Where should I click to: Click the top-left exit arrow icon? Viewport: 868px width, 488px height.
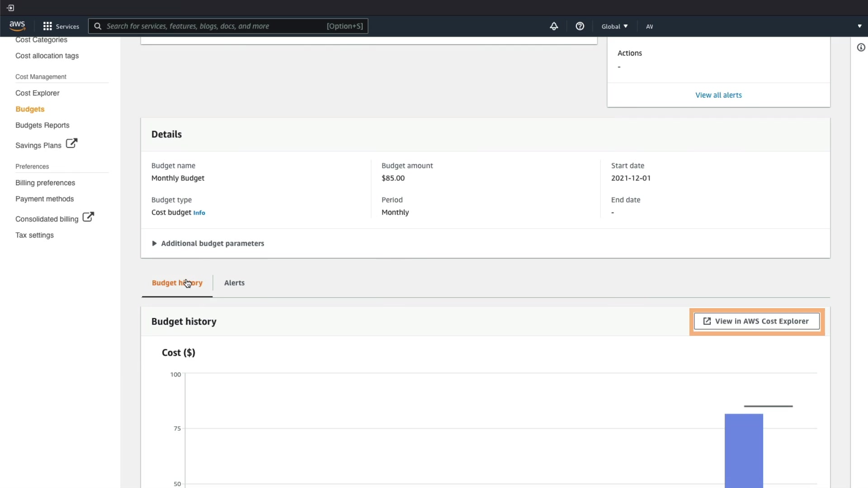(10, 8)
